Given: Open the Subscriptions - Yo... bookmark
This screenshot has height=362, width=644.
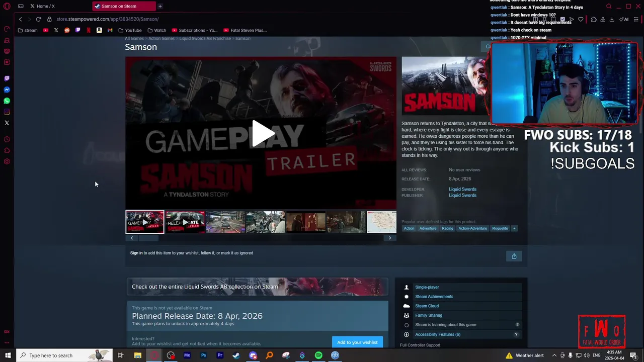Looking at the screenshot, I should 195,30.
